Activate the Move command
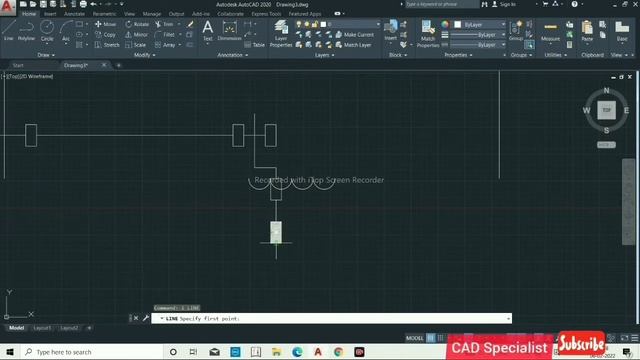The image size is (640, 360). 105,24
